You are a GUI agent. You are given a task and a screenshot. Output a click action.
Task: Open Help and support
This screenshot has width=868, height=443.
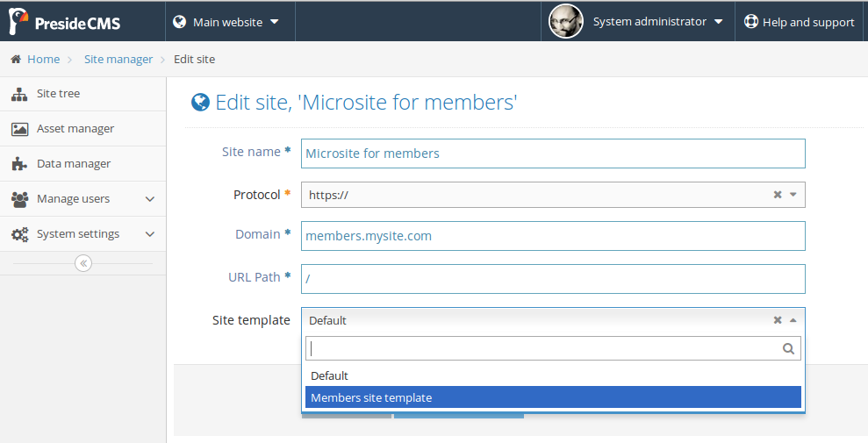[x=801, y=22]
